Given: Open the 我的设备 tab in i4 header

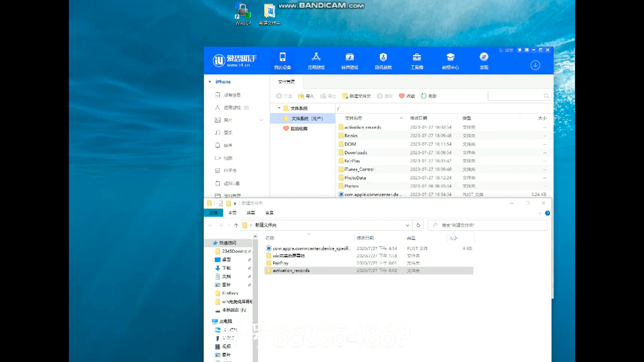Looking at the screenshot, I should [282, 61].
